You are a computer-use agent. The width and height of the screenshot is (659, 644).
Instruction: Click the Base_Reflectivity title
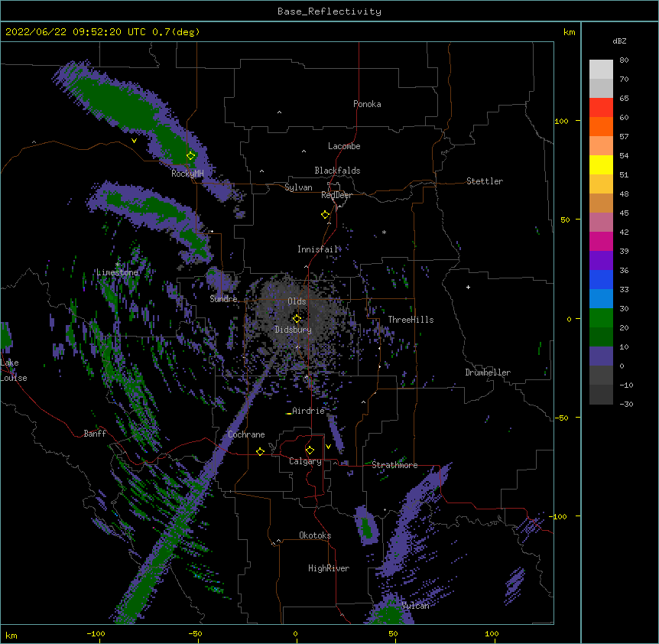point(329,11)
